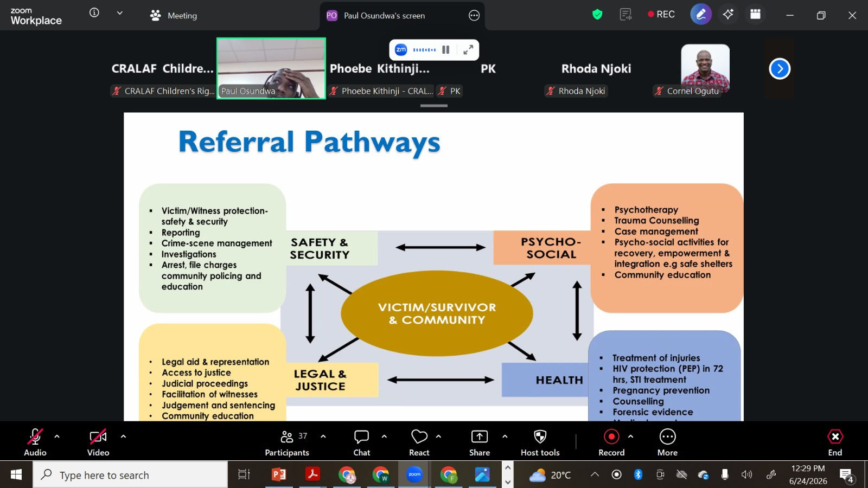Open the Participants panel
The image size is (868, 488).
coord(287,442)
